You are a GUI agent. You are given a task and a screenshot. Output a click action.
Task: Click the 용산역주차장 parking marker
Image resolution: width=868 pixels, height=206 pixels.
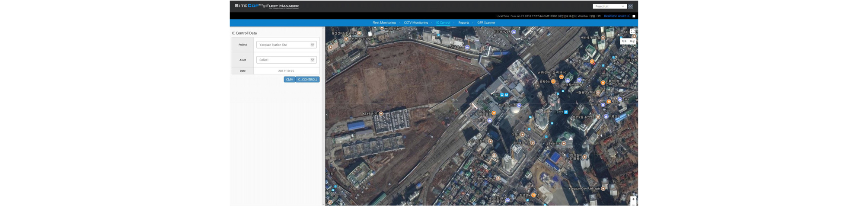tap(532, 142)
